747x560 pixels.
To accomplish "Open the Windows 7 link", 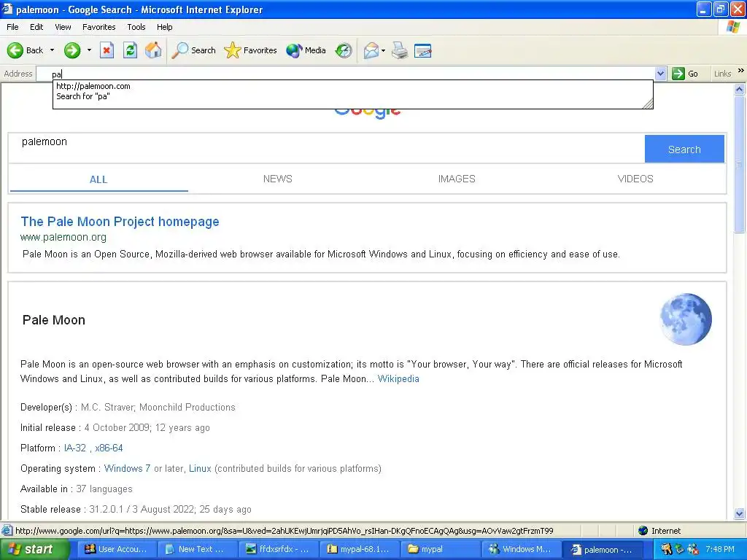I will tap(127, 469).
